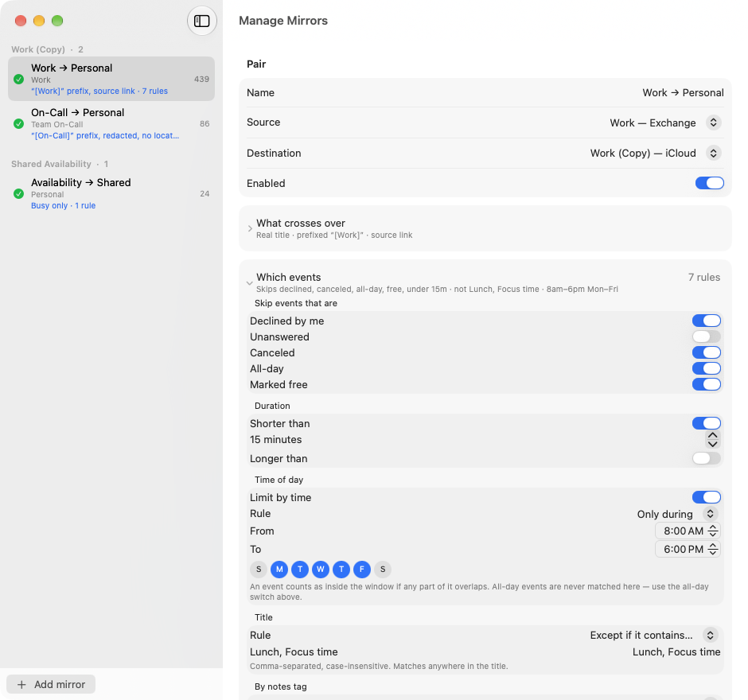
Task: Toggle the Thursday day circle
Action: [x=341, y=569]
